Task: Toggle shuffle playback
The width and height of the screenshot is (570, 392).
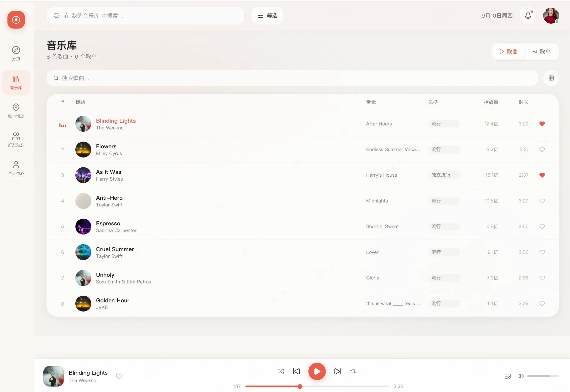Action: [281, 371]
